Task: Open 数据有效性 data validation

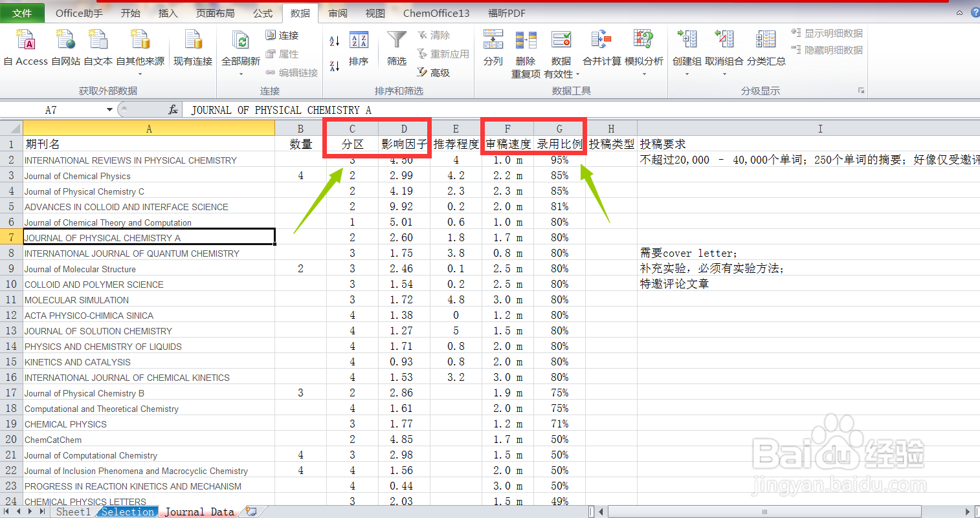Action: coord(561,54)
